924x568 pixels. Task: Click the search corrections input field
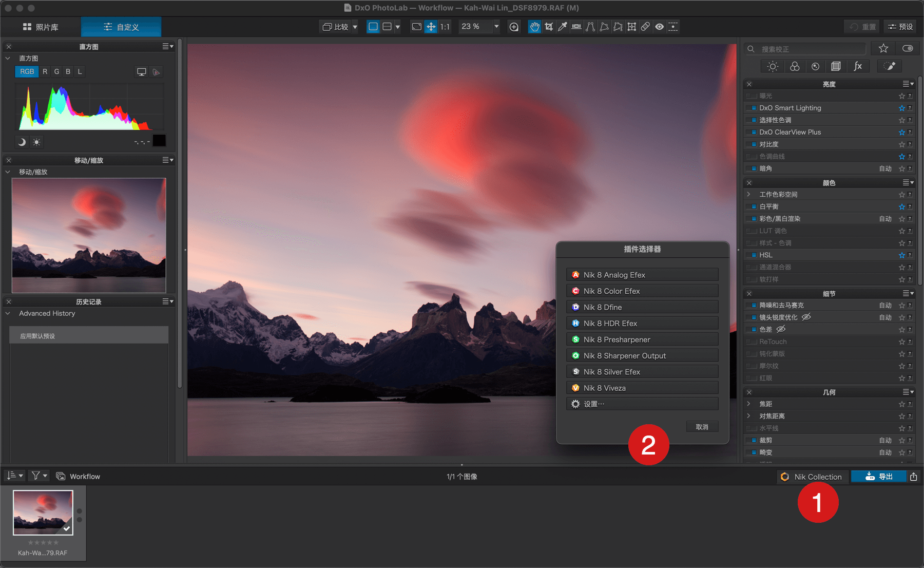point(805,49)
